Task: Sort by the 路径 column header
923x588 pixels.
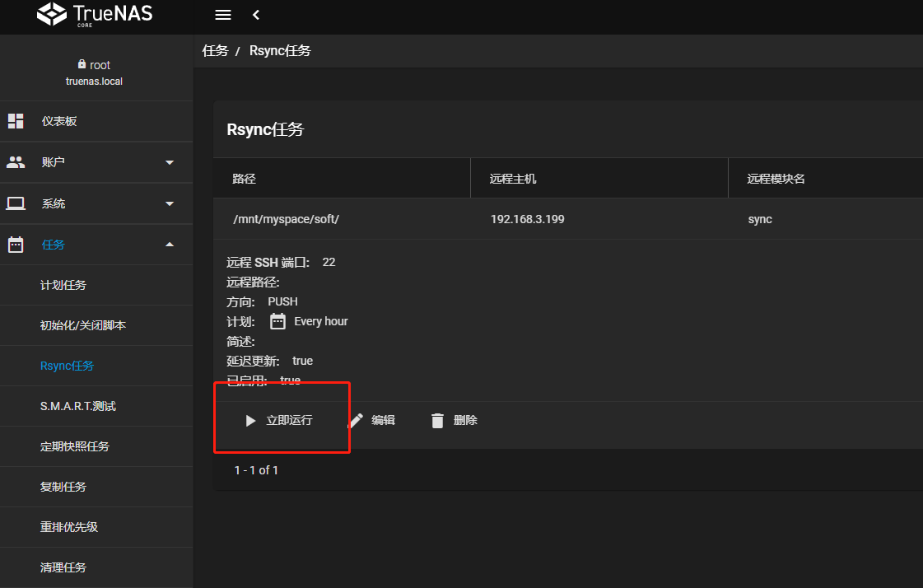Action: click(x=245, y=179)
